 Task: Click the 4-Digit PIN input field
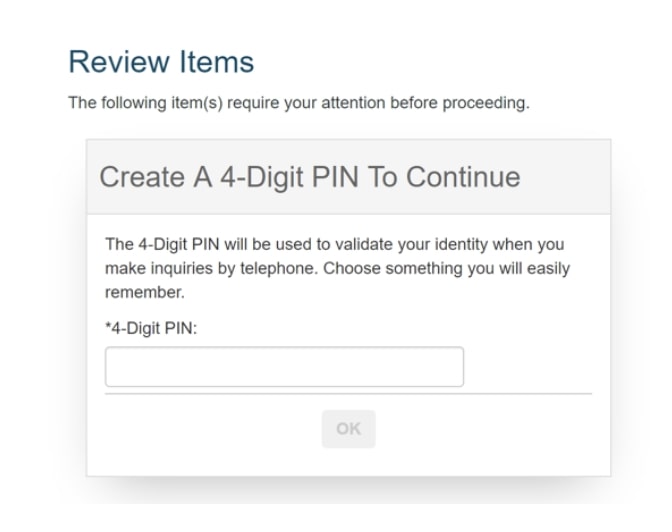[284, 367]
